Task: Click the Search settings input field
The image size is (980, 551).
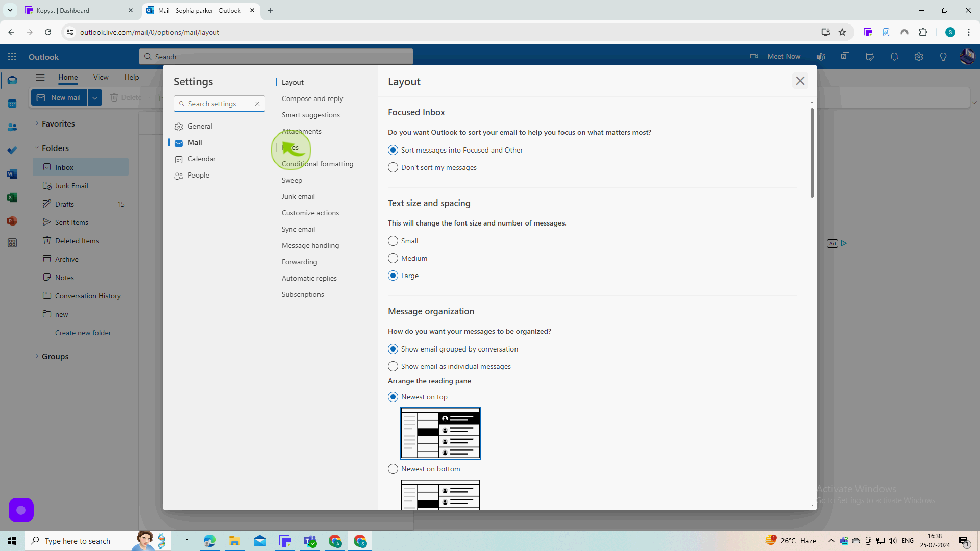Action: (x=218, y=104)
